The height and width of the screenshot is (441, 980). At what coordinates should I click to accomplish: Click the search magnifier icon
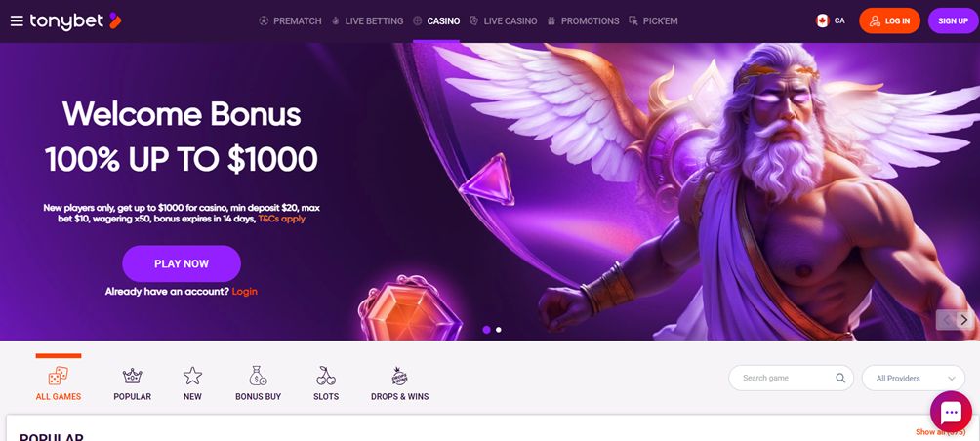(x=840, y=378)
